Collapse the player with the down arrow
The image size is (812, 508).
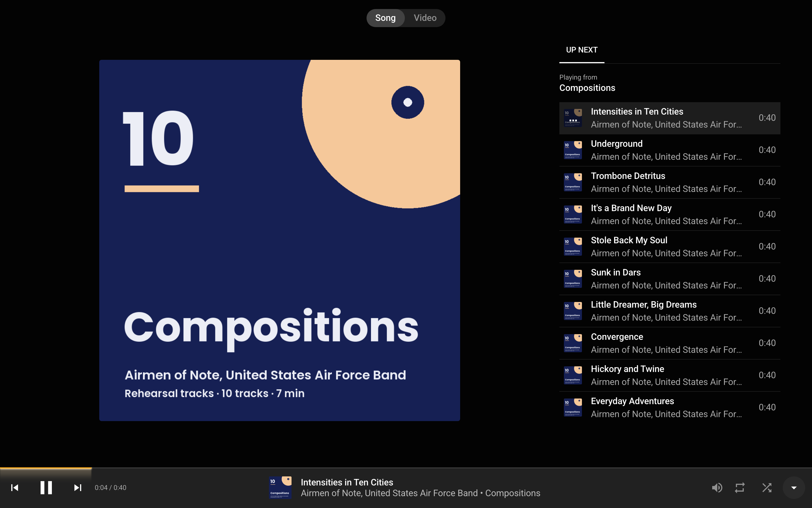pyautogui.click(x=794, y=487)
